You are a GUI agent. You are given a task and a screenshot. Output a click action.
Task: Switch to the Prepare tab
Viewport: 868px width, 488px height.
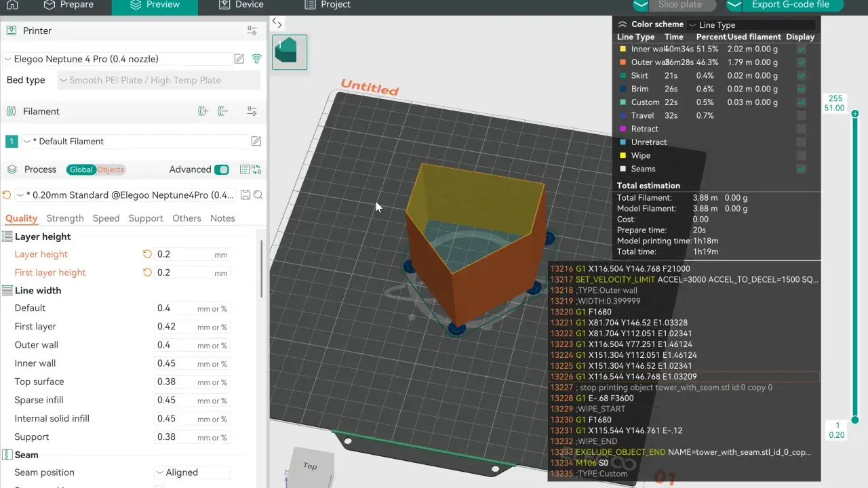(68, 5)
